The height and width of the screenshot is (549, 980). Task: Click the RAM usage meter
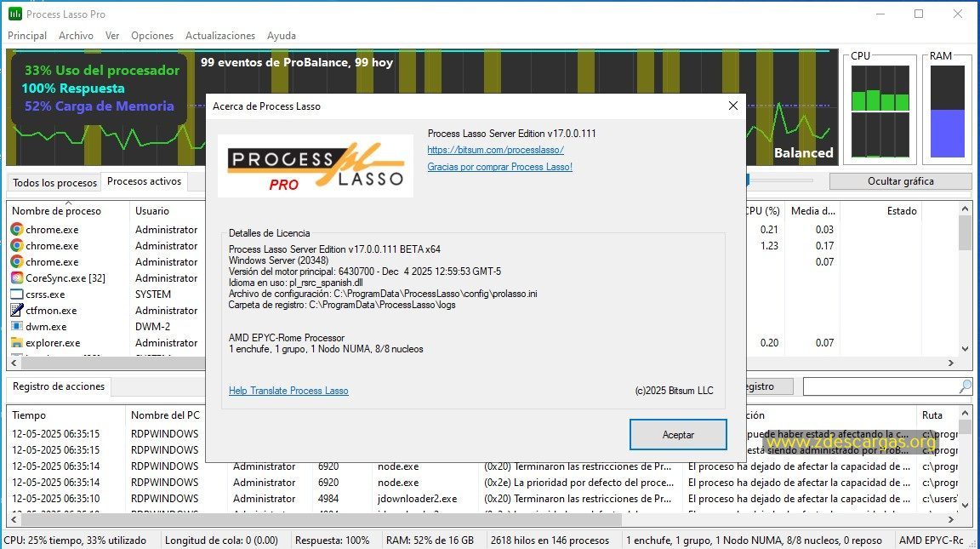(948, 112)
